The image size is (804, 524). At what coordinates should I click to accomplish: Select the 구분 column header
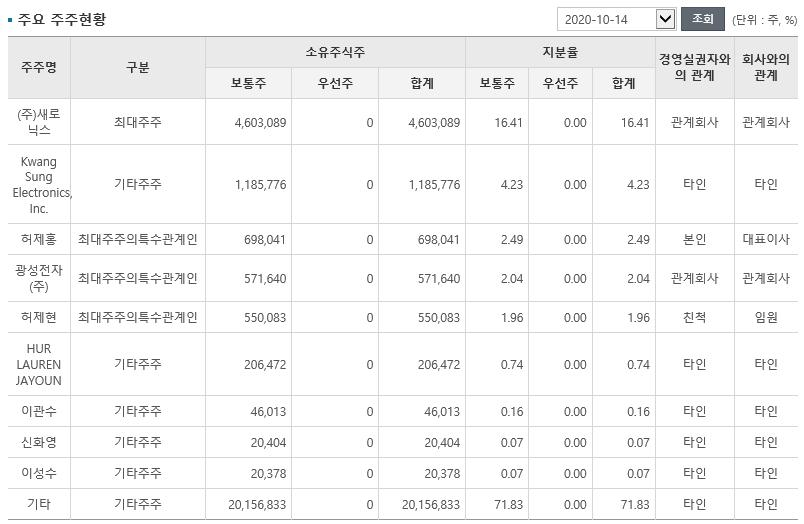coord(137,67)
